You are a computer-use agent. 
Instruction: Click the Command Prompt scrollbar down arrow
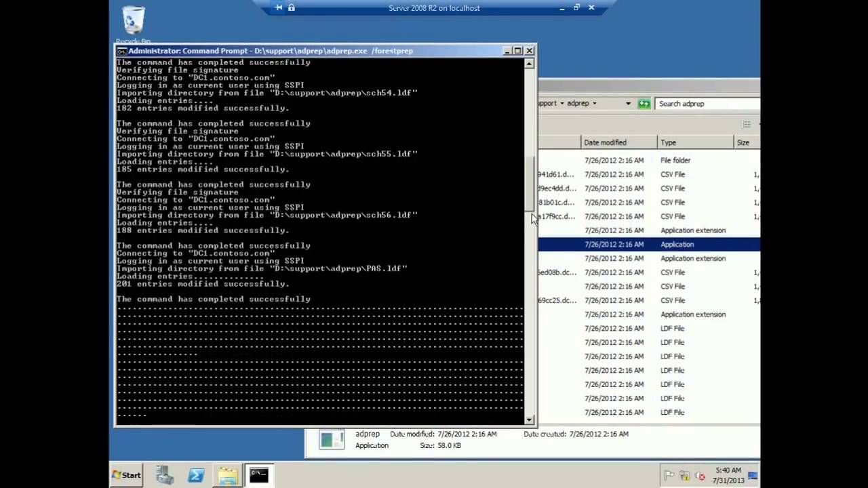click(530, 420)
